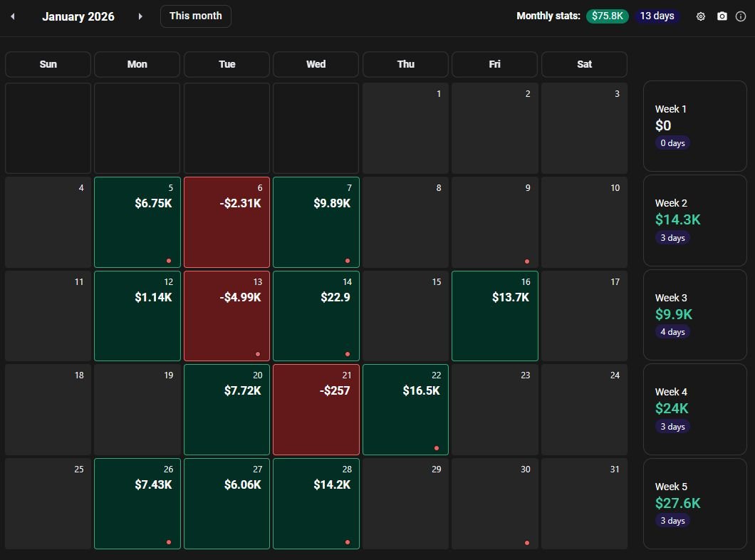Click the Week 5 $27.6K summary card

694,504
